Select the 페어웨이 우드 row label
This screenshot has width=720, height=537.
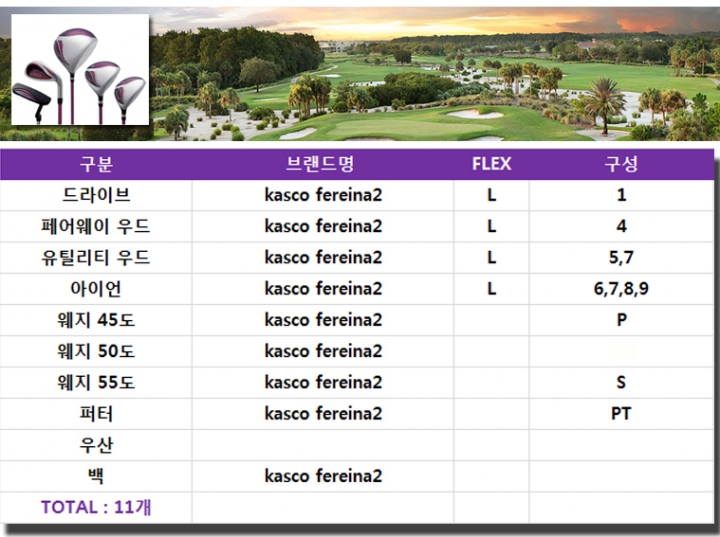96,226
